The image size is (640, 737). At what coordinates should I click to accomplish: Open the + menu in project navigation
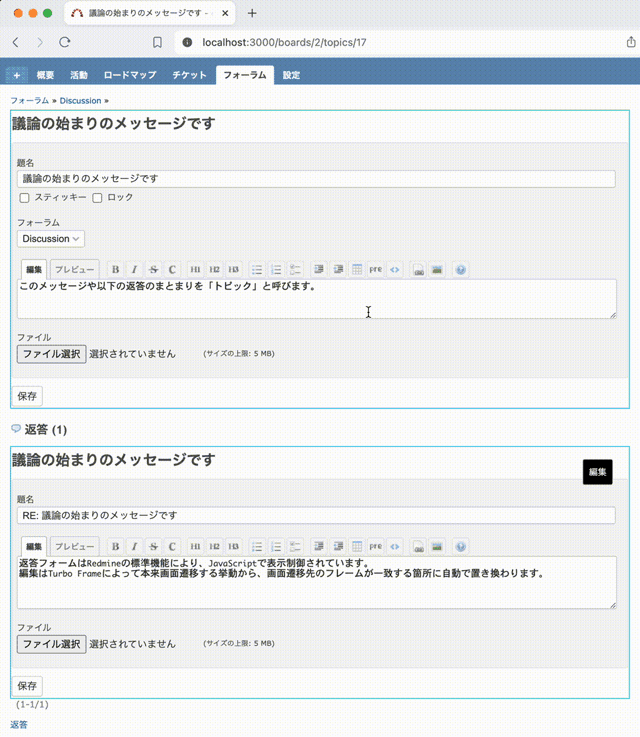click(16, 75)
